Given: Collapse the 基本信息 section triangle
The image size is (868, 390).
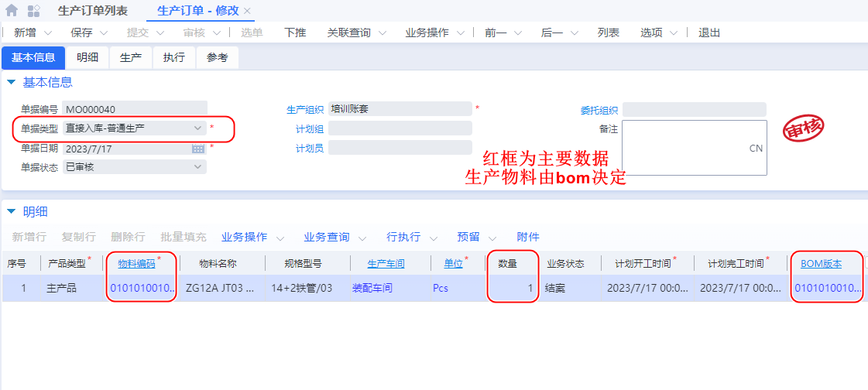Looking at the screenshot, I should [x=11, y=82].
